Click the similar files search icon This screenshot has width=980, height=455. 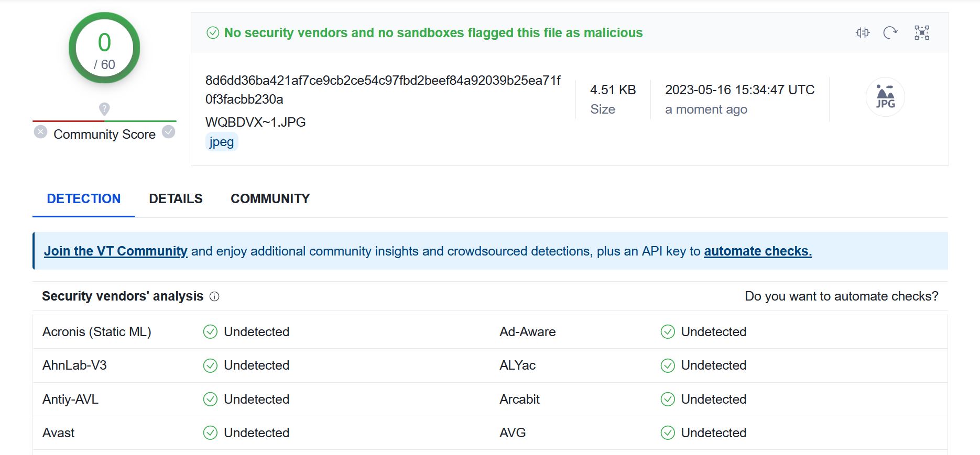pyautogui.click(x=863, y=33)
